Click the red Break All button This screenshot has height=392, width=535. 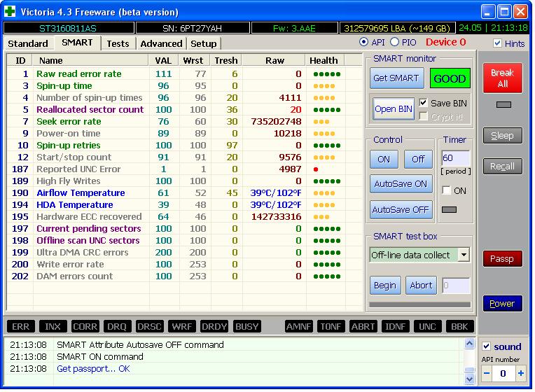pos(503,78)
